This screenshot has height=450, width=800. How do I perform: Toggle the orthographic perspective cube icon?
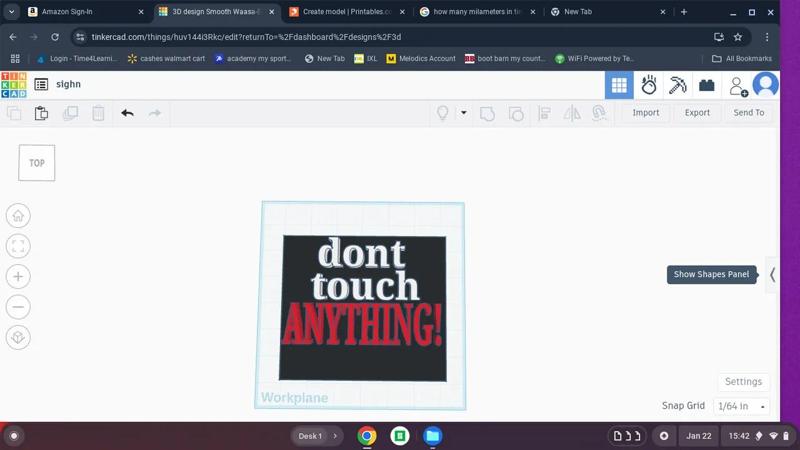click(18, 338)
